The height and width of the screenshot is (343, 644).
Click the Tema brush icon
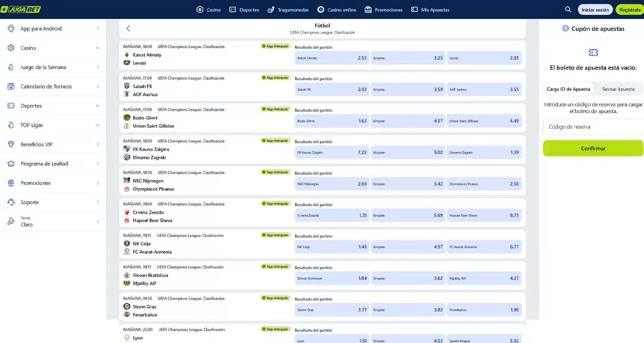[11, 222]
